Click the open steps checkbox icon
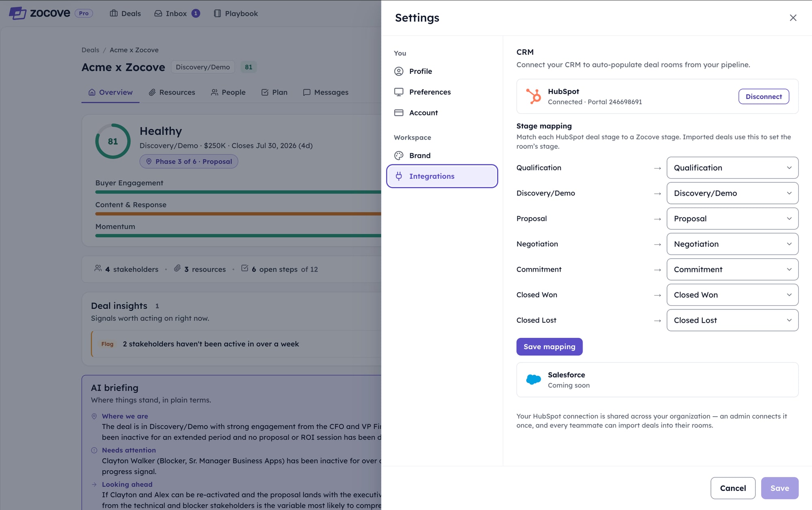Image resolution: width=812 pixels, height=510 pixels. (244, 268)
